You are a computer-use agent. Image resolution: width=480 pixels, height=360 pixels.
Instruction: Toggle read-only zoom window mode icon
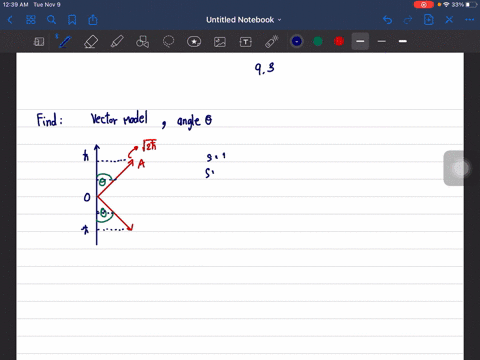pos(39,42)
